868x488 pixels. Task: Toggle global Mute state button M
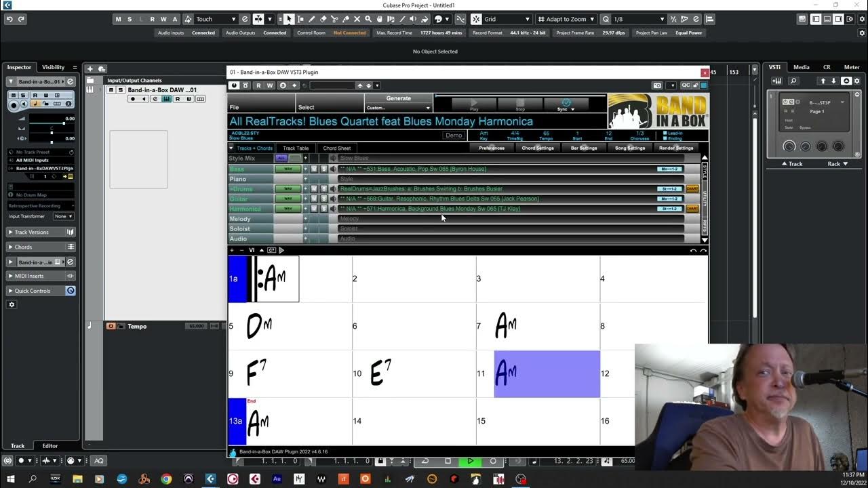[118, 19]
